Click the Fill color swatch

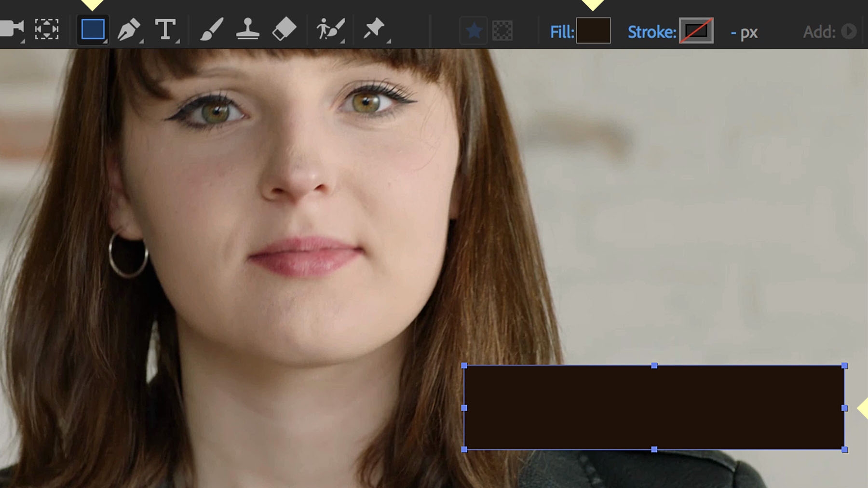593,32
